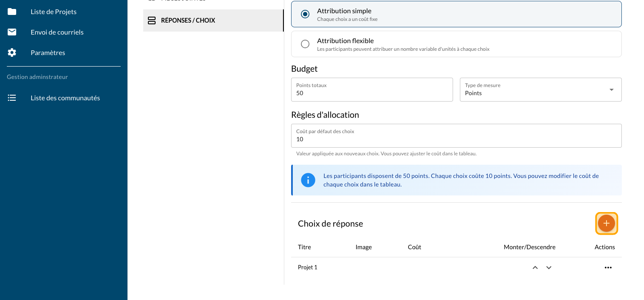The height and width of the screenshot is (300, 644).
Task: Click the Image column header
Action: click(x=364, y=247)
